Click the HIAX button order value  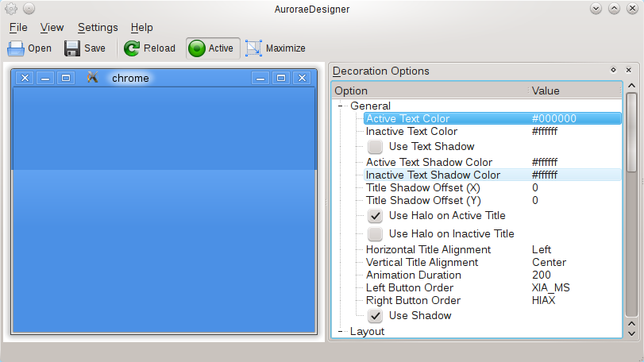tap(543, 300)
